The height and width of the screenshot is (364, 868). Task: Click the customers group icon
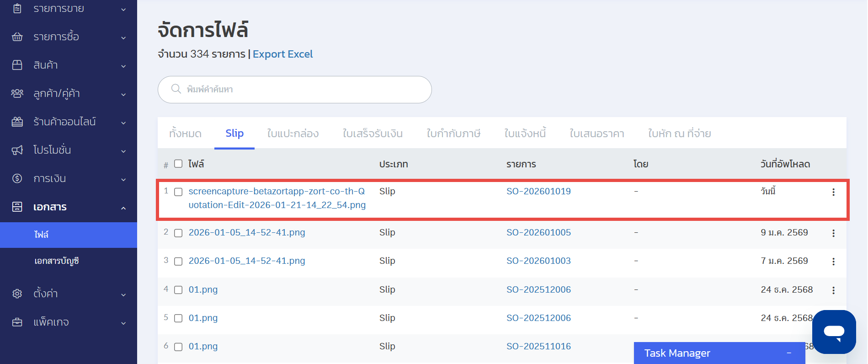tap(17, 93)
